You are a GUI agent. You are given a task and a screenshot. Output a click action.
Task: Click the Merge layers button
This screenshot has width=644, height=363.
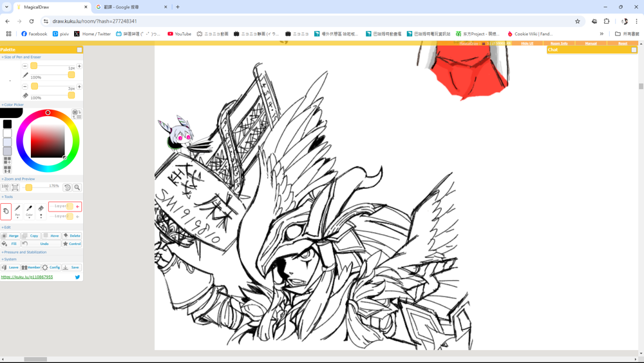[10, 235]
